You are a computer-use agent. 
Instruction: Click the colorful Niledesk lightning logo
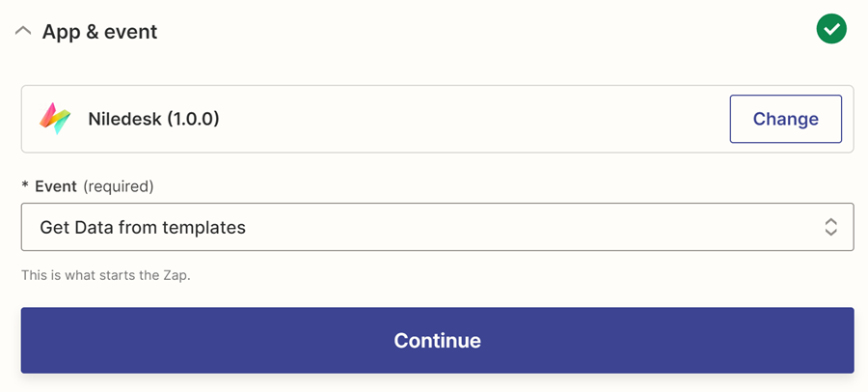(x=55, y=119)
